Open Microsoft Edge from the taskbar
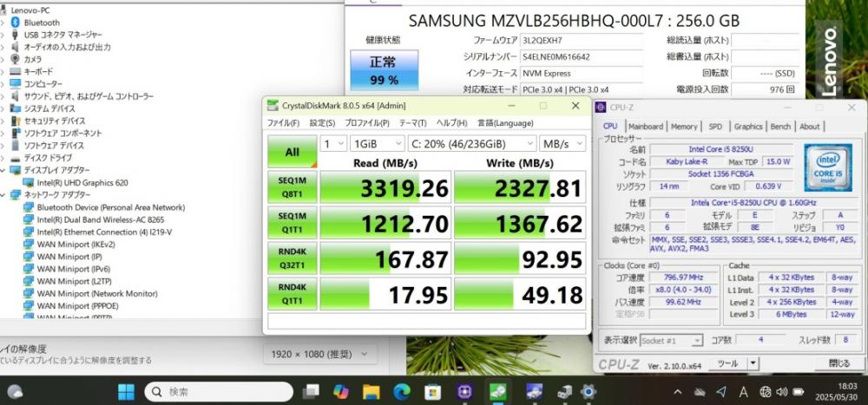 tap(402, 392)
